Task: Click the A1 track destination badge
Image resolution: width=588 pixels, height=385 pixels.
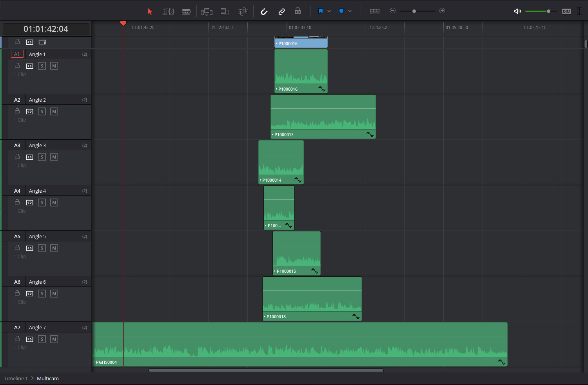Action: [17, 54]
